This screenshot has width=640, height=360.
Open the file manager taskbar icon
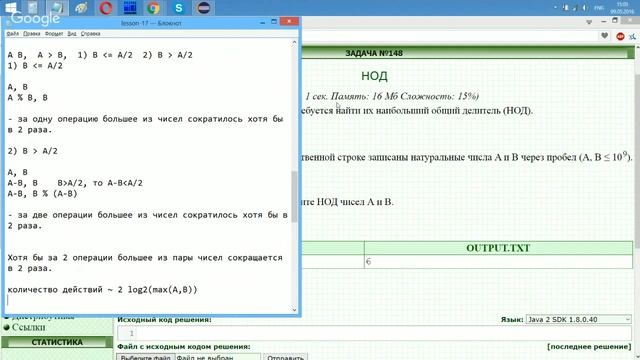click(33, 7)
